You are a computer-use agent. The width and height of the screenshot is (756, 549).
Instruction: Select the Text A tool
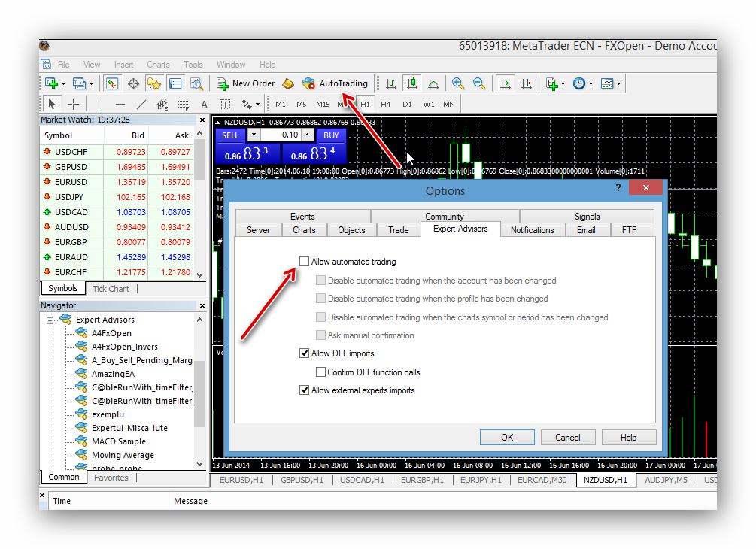(205, 104)
